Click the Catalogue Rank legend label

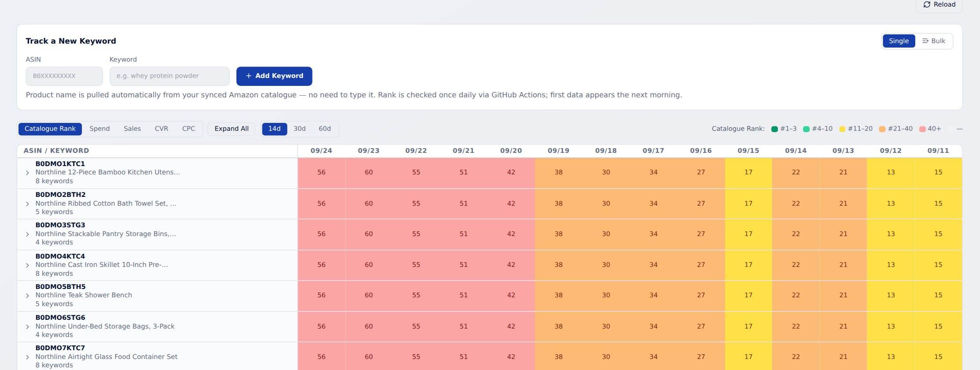click(x=738, y=129)
